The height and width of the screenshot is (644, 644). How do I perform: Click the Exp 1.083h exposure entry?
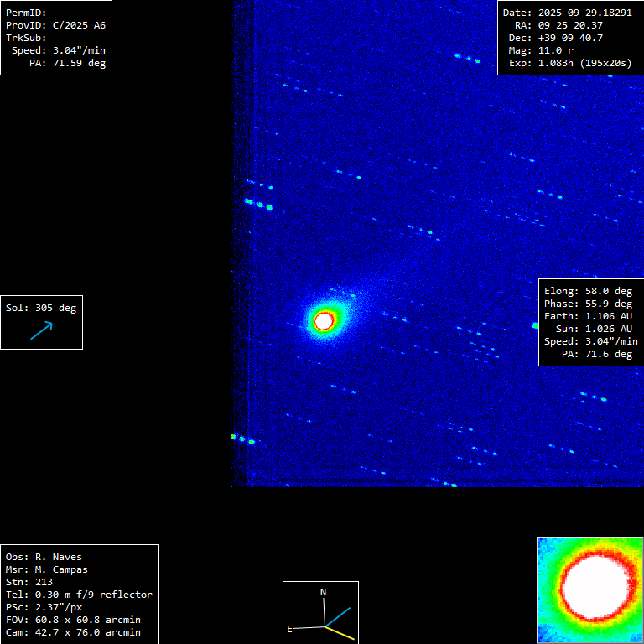pos(569,63)
